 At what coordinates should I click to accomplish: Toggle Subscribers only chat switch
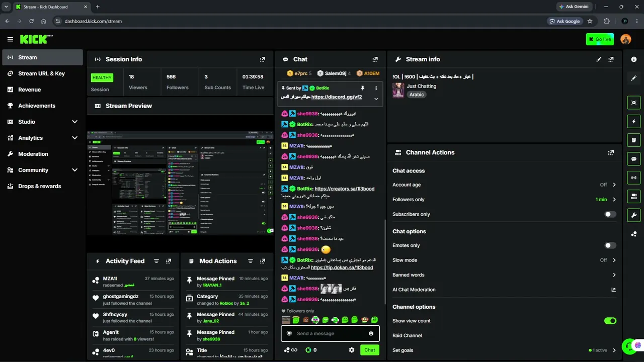coord(610,214)
